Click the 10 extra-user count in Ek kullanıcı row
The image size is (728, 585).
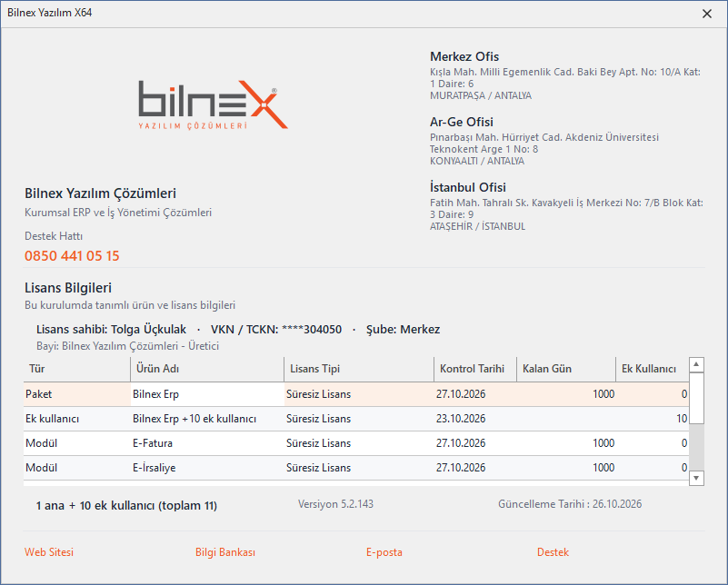tap(653, 419)
